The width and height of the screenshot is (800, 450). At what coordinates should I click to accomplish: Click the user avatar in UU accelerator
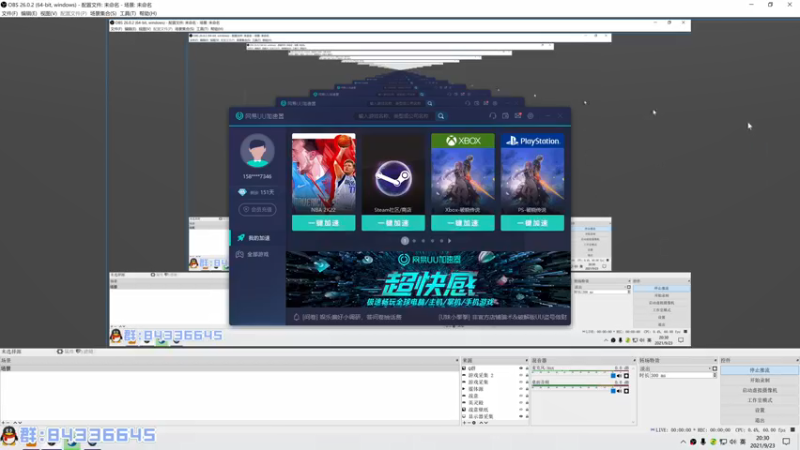coord(257,151)
